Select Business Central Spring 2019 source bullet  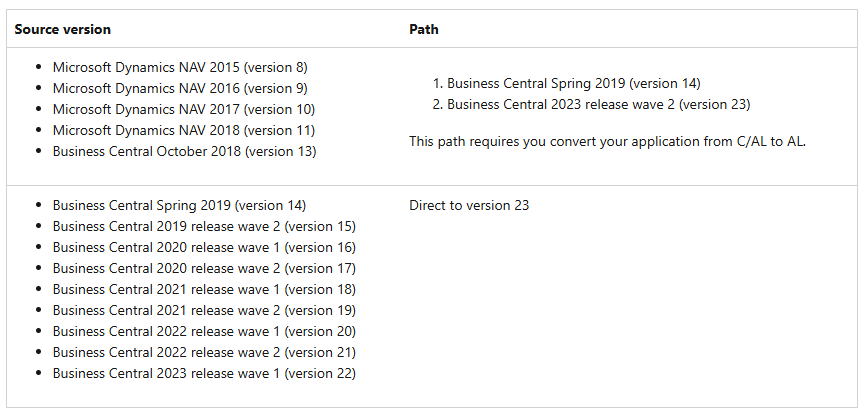pyautogui.click(x=179, y=205)
